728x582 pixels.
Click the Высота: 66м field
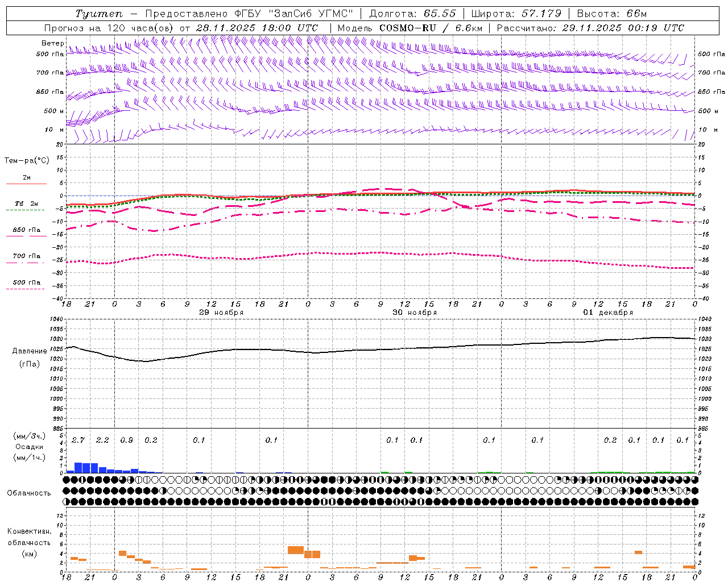612,14
